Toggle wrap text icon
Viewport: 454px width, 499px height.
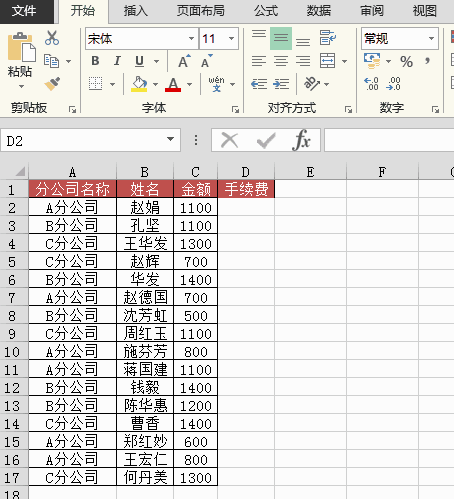tap(328, 38)
